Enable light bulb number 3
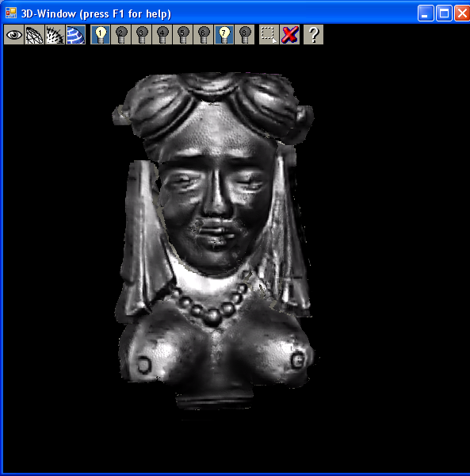 pyautogui.click(x=142, y=35)
